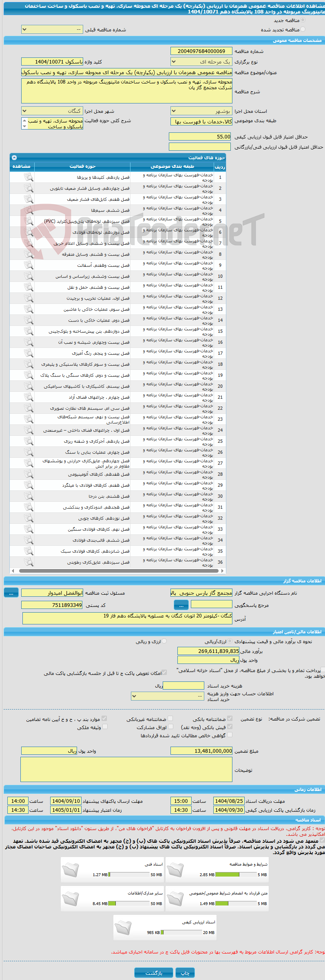The width and height of the screenshot is (325, 980).
Task: Open view icon for row 30
Action: [28, 496]
